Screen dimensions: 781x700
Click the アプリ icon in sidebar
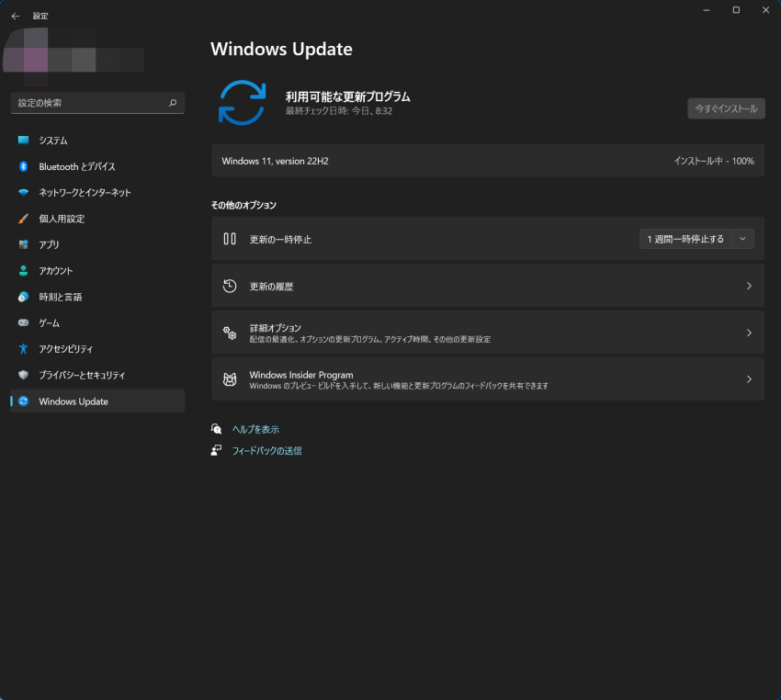point(23,244)
